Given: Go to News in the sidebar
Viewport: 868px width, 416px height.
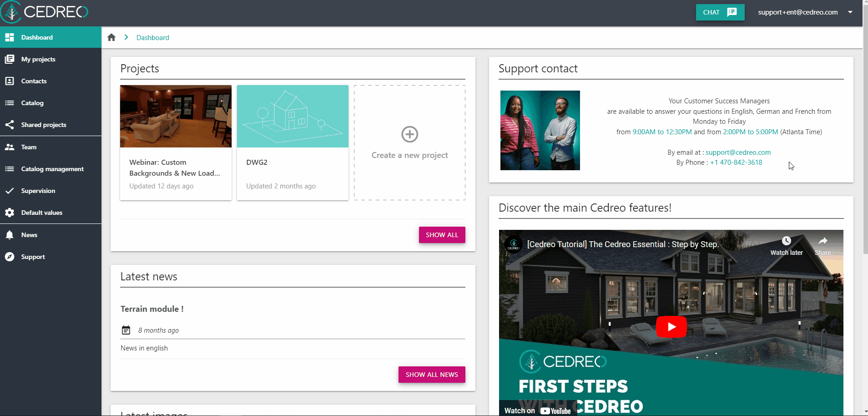Looking at the screenshot, I should point(50,235).
